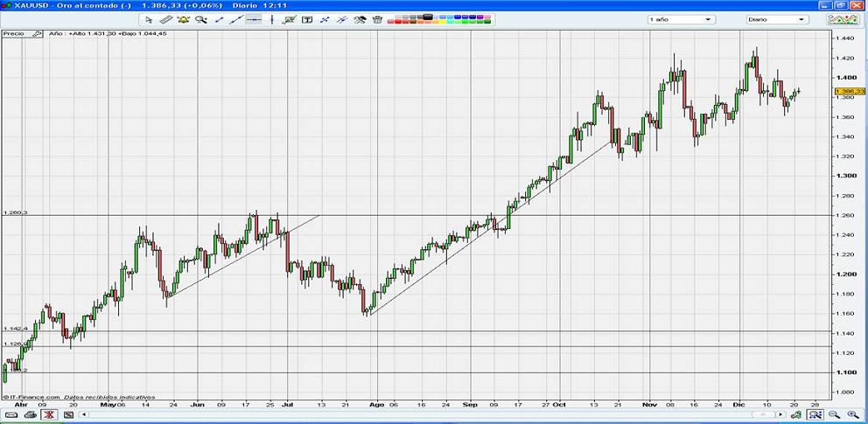Click the printer icon in bottom bar
The width and height of the screenshot is (868, 424).
click(x=31, y=414)
